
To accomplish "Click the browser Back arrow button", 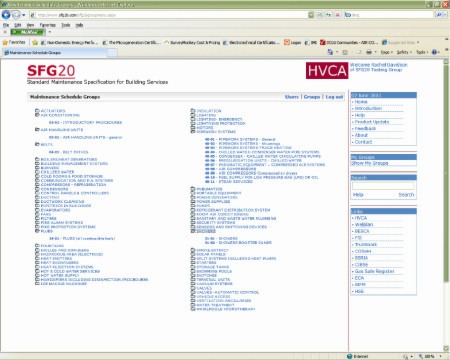I will tap(6, 15).
